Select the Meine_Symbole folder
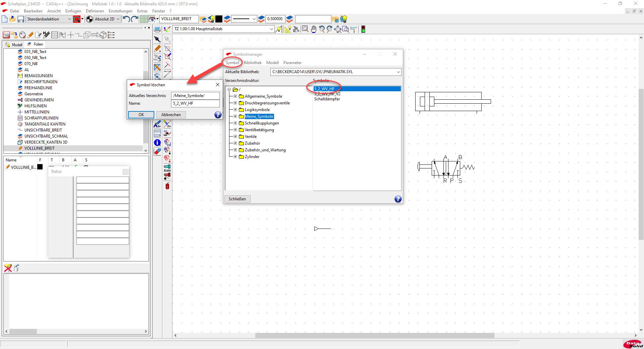 click(259, 116)
